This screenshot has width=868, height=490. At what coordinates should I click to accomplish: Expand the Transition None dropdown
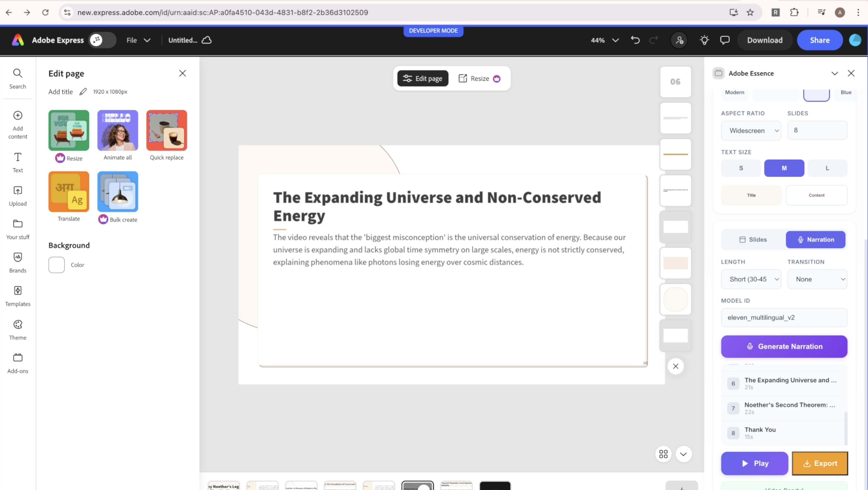(817, 279)
